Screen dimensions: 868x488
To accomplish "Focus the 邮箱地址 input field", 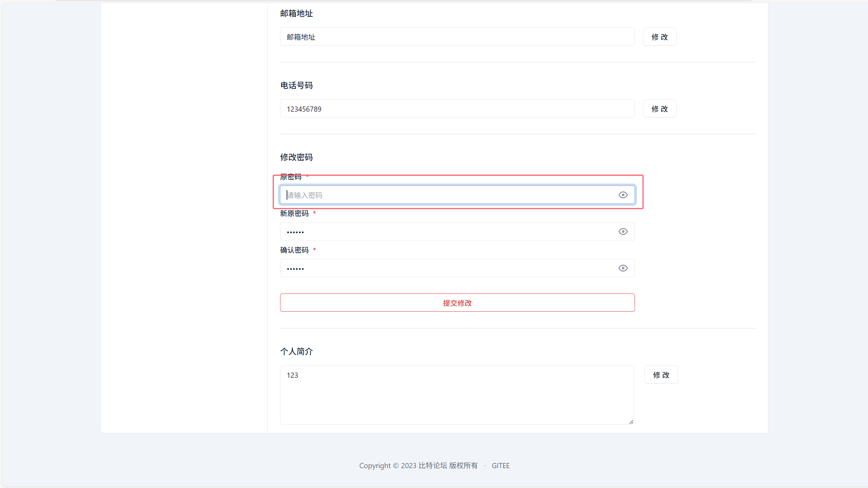I will [x=457, y=37].
